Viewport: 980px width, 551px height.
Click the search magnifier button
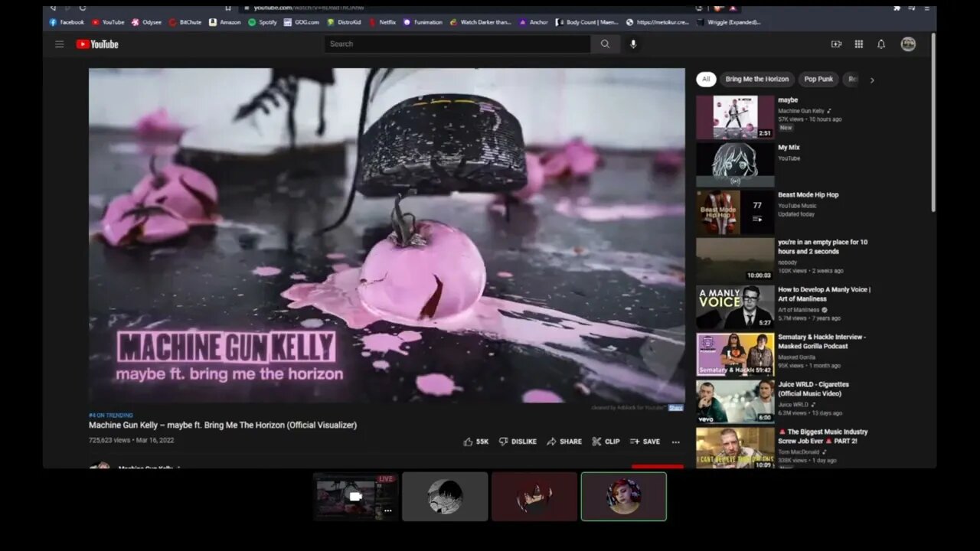click(605, 44)
